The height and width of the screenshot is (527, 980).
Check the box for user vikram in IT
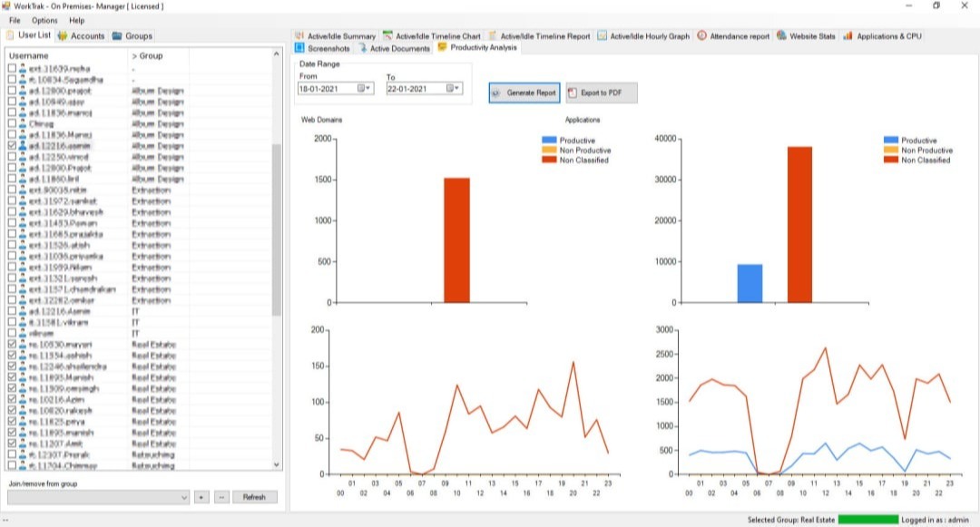point(12,334)
